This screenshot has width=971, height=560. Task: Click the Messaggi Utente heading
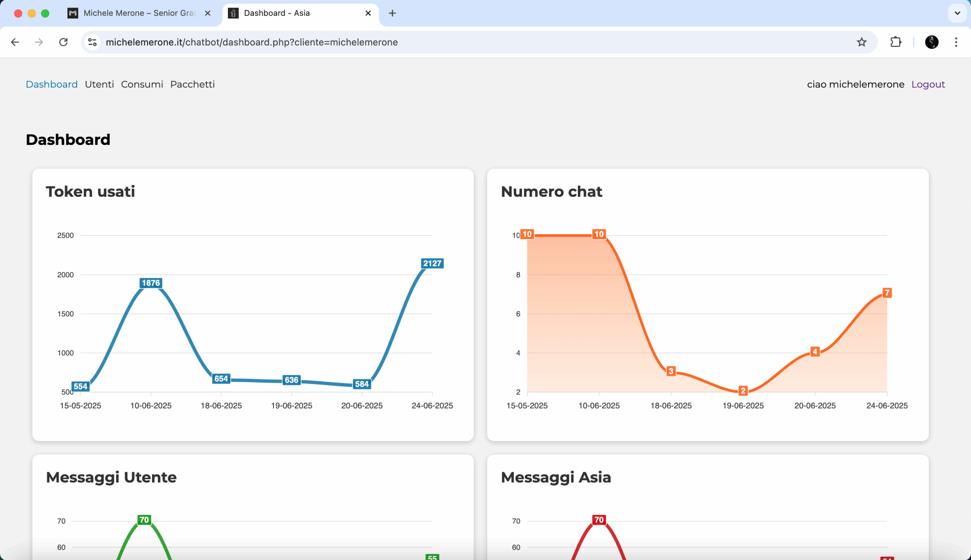111,477
